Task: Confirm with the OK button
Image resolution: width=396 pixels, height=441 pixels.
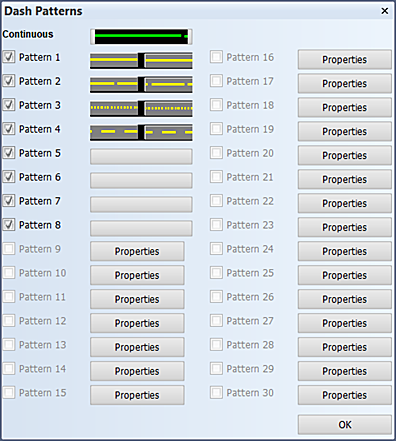Action: (345, 425)
